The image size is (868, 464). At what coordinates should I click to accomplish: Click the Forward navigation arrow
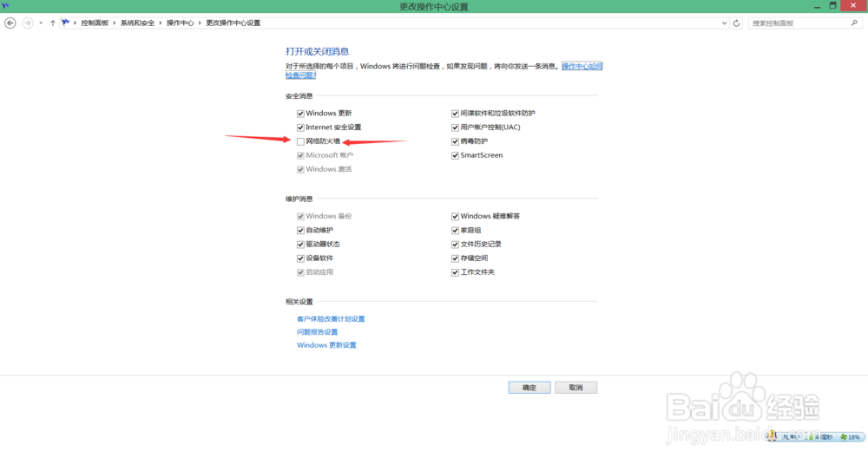27,23
